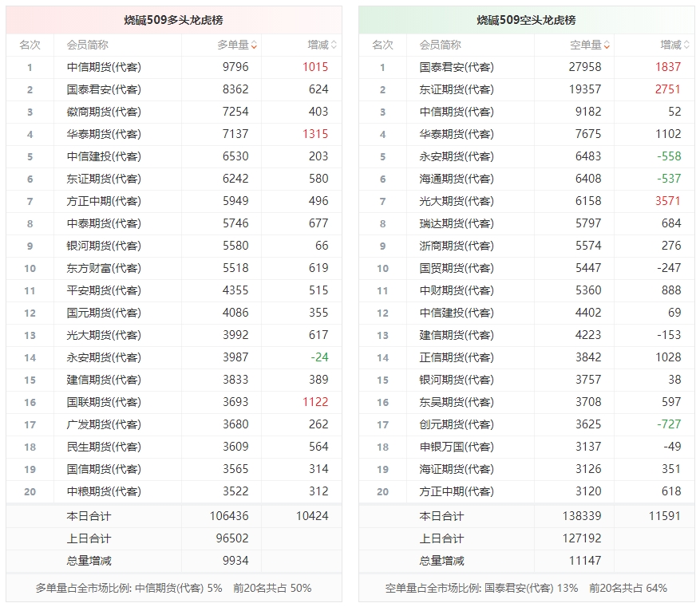The height and width of the screenshot is (607, 700).
Task: Select 东吴期货(代客) row
Action: point(527,402)
